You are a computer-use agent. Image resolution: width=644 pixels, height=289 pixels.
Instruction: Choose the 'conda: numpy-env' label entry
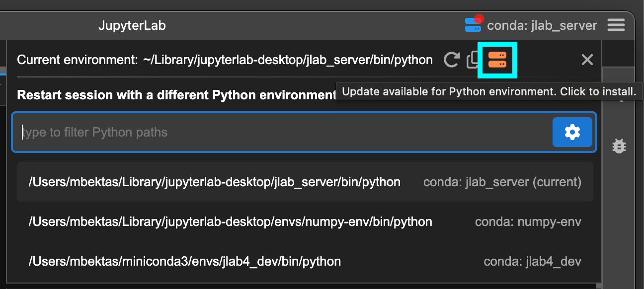(x=528, y=221)
